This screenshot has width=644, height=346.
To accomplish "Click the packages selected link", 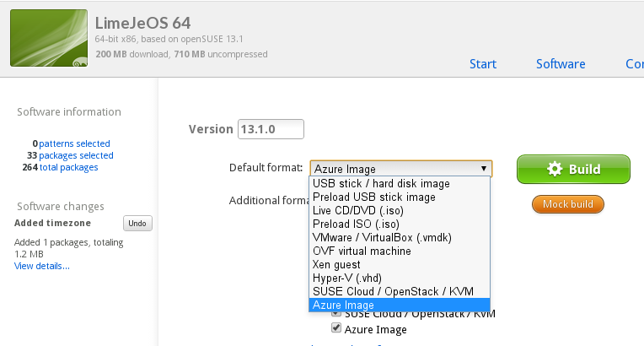I will [76, 155].
